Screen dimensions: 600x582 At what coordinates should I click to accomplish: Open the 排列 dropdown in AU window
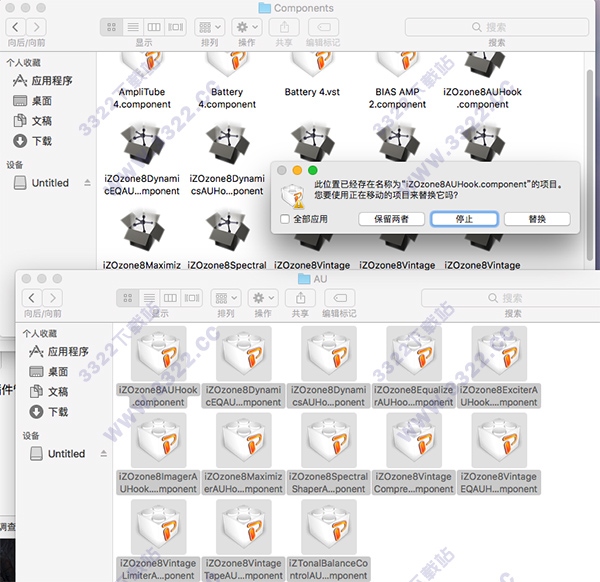[x=226, y=298]
